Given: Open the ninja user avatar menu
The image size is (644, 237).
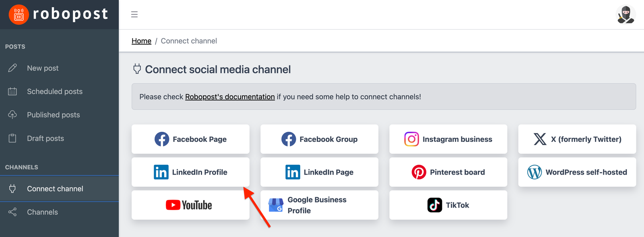Looking at the screenshot, I should 626,14.
